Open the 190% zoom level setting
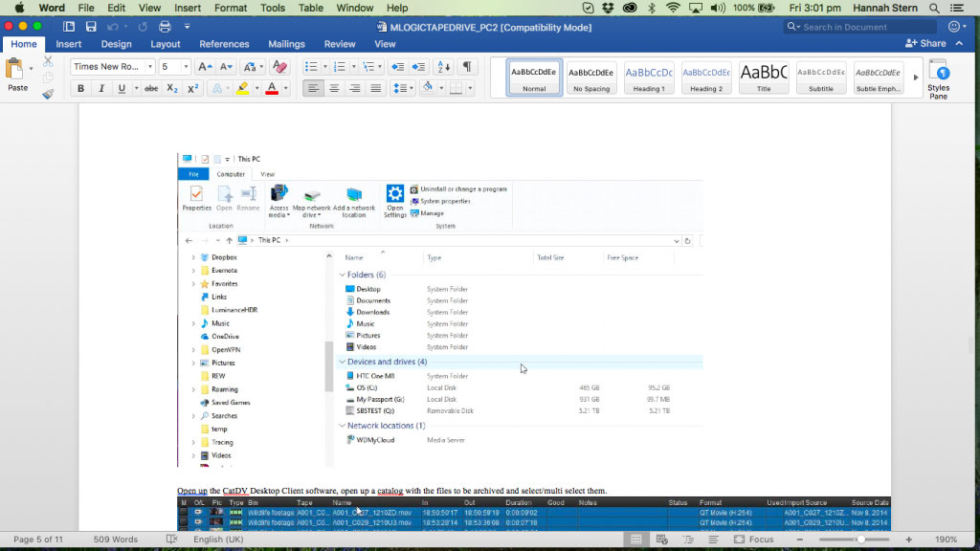Image resolution: width=980 pixels, height=551 pixels. [946, 540]
